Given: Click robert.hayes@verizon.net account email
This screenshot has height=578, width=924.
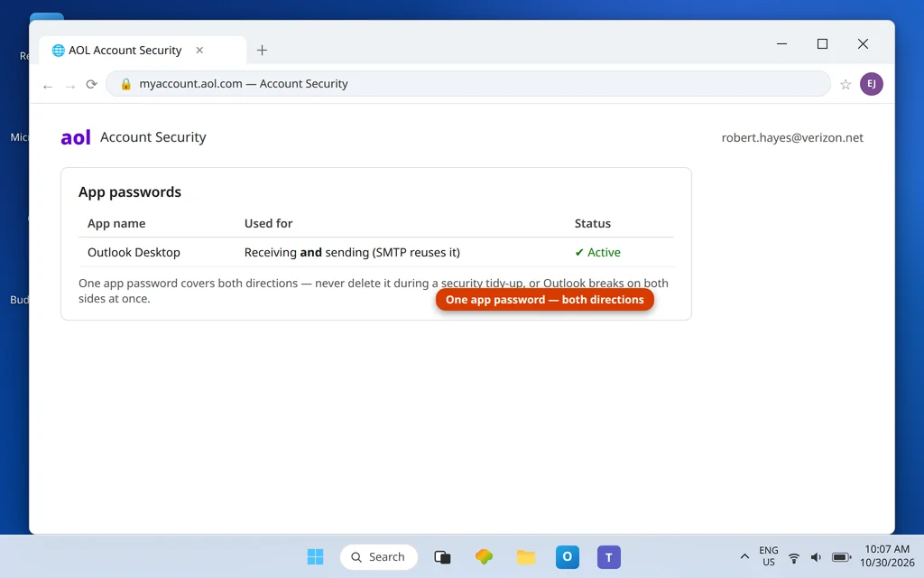Looking at the screenshot, I should pos(792,137).
